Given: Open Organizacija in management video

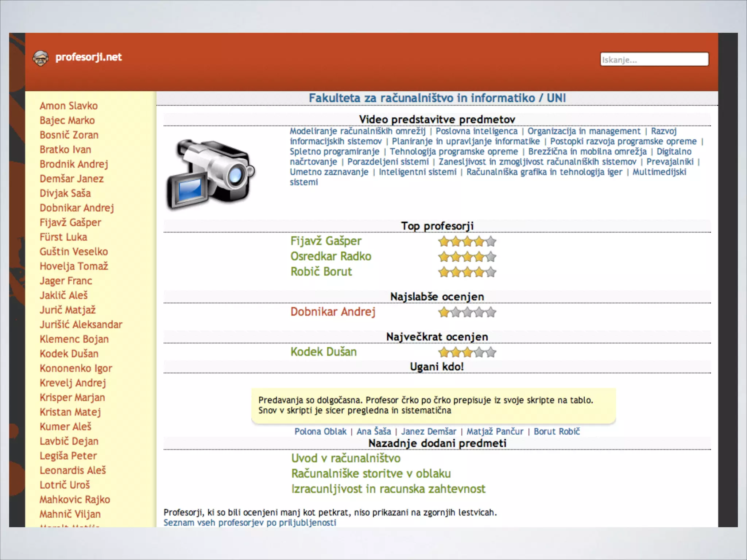Looking at the screenshot, I should (584, 131).
